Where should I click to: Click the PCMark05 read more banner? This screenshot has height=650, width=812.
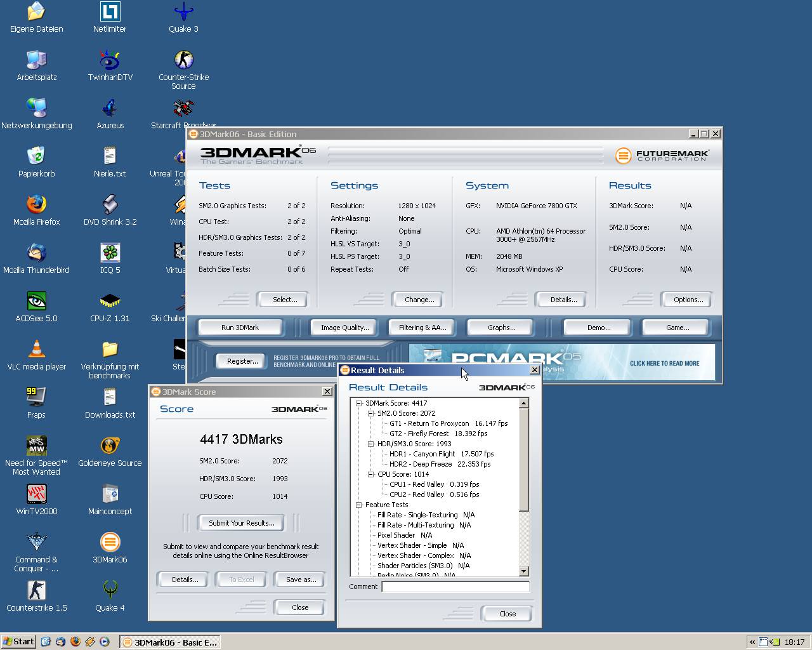click(562, 362)
